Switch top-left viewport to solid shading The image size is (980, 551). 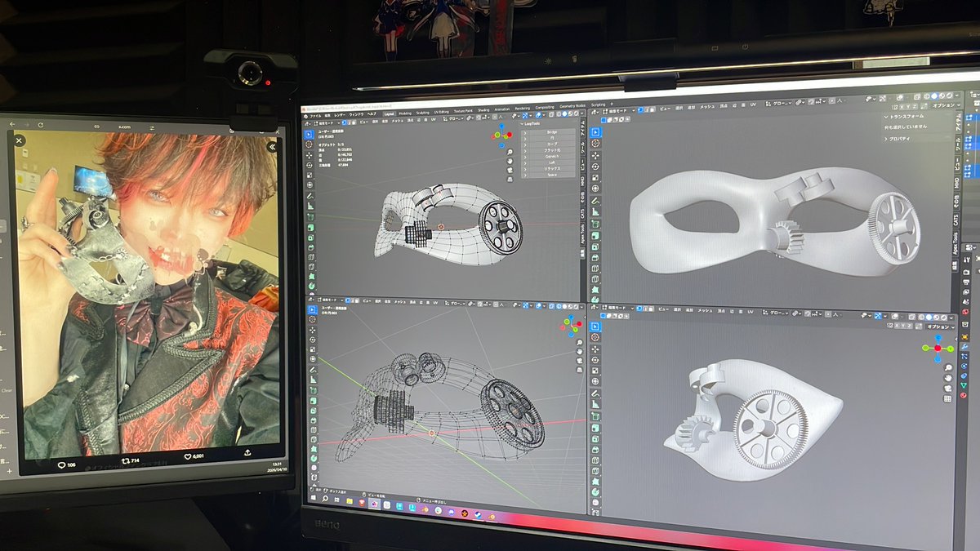tap(564, 113)
